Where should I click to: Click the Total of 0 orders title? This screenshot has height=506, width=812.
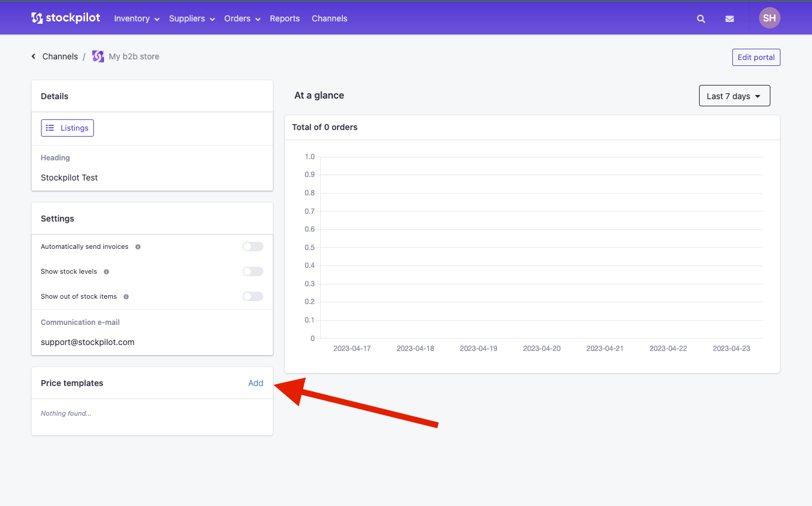pyautogui.click(x=325, y=127)
